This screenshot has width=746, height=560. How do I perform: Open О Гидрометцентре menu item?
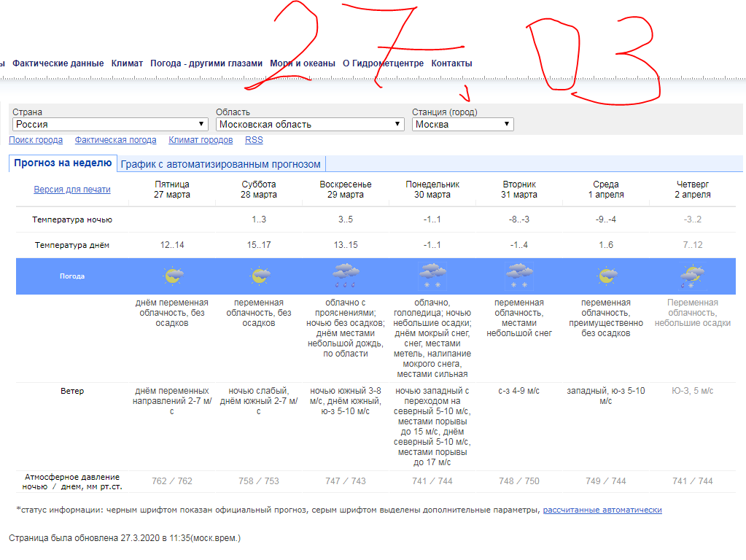[383, 63]
